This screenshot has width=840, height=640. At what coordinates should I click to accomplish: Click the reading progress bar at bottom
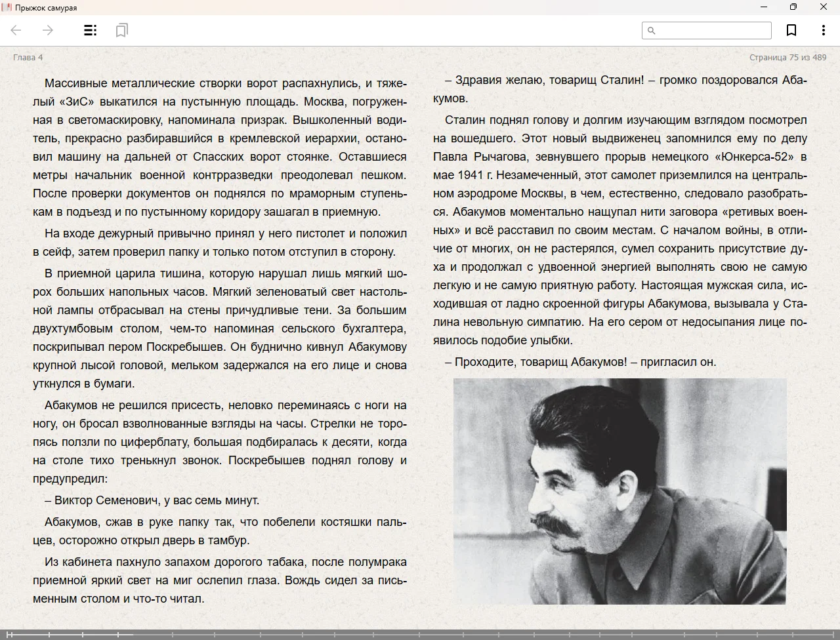pyautogui.click(x=420, y=634)
